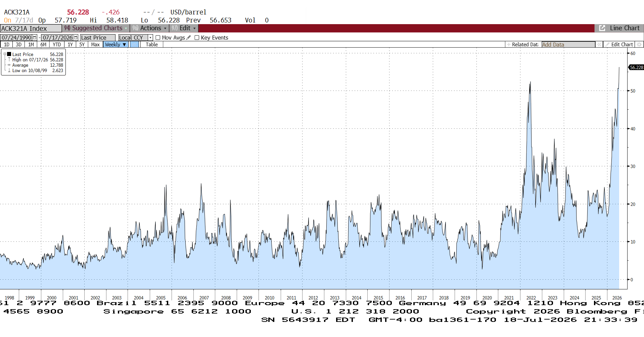The image size is (644, 337).
Task: Select the 5Y range tab
Action: (x=82, y=44)
